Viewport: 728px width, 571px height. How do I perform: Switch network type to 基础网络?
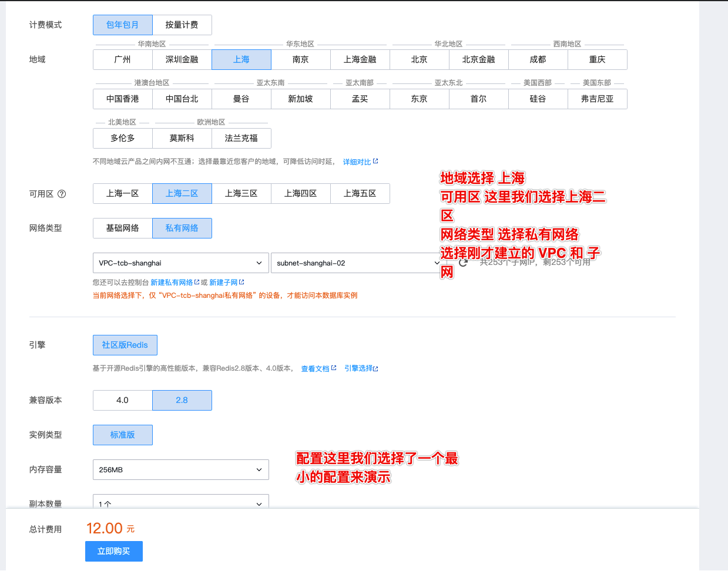(122, 228)
